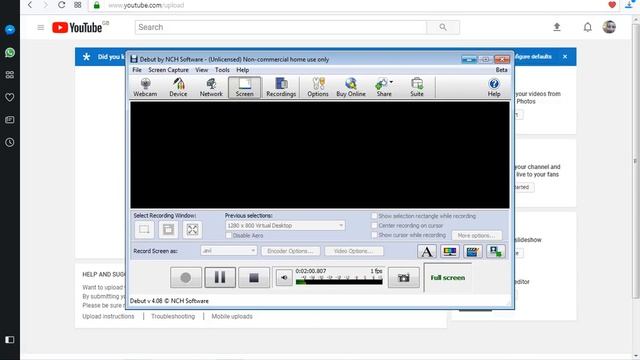Toggle Show cursor while recording
This screenshot has height=360, width=640.
(x=374, y=235)
